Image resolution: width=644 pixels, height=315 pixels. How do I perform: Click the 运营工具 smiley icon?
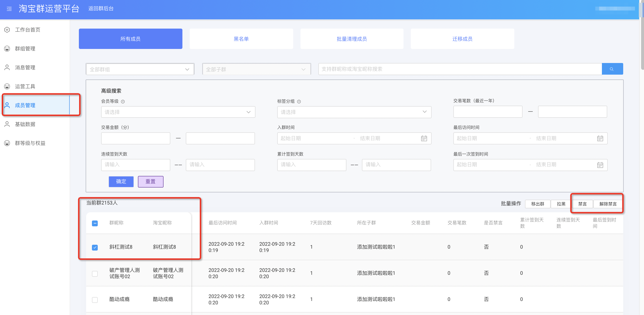7,87
